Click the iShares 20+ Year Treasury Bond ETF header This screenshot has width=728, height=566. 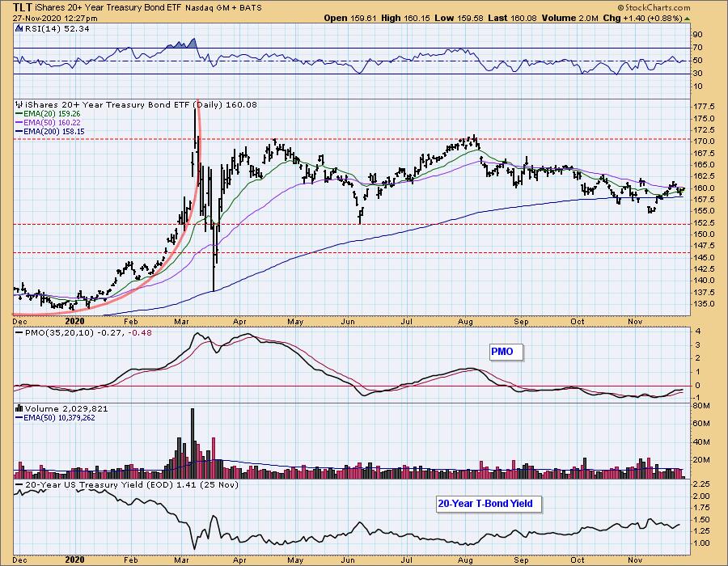click(x=108, y=8)
